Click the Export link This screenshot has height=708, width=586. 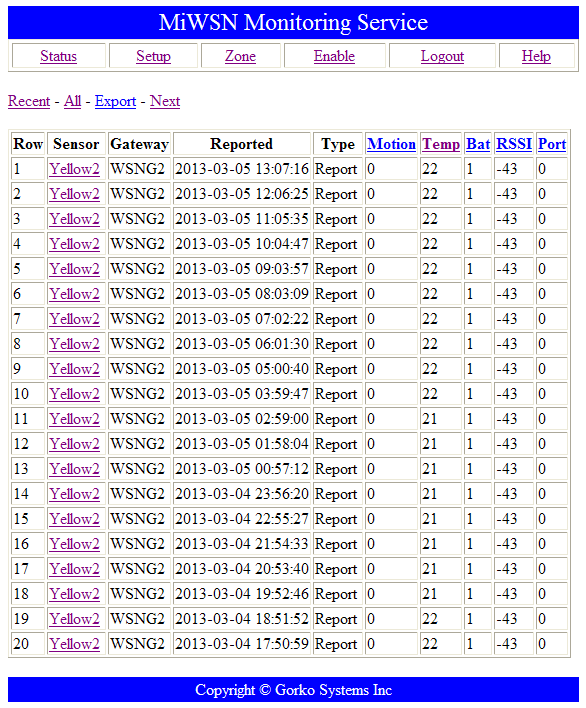pyautogui.click(x=115, y=101)
